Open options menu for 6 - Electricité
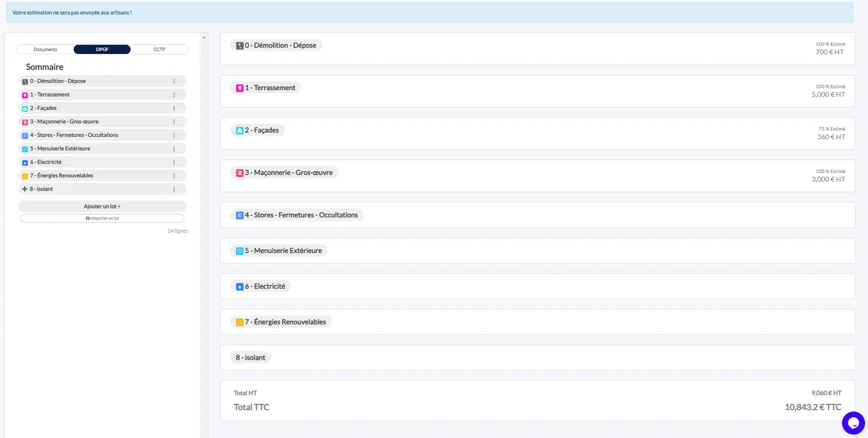 [x=174, y=162]
